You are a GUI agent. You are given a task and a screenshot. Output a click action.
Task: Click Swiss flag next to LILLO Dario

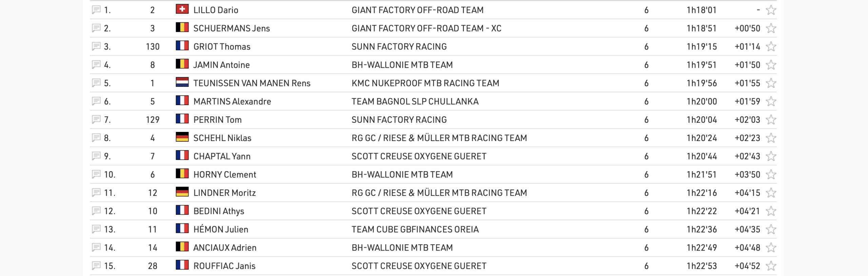point(182,9)
